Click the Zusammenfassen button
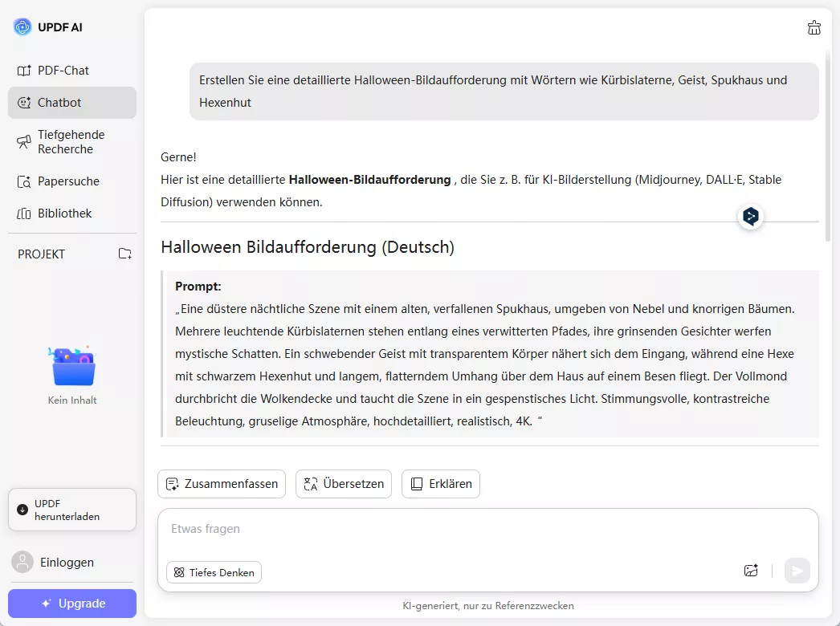This screenshot has height=626, width=840. coord(222,484)
